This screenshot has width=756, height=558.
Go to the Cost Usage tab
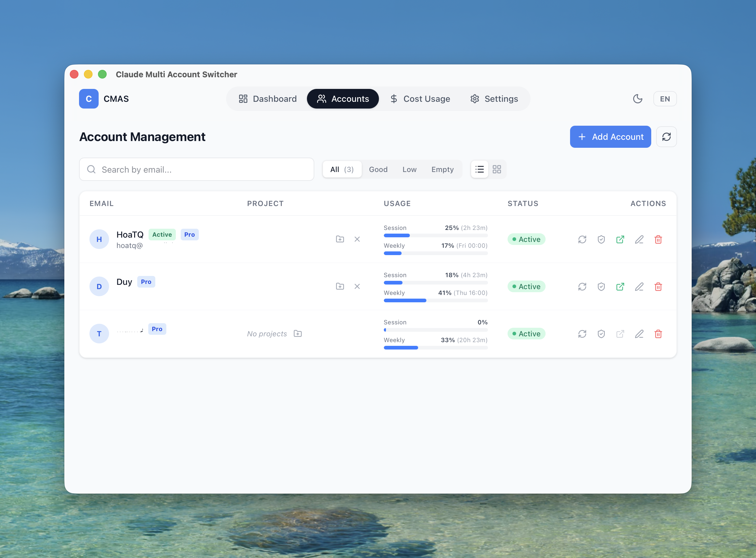click(x=420, y=99)
